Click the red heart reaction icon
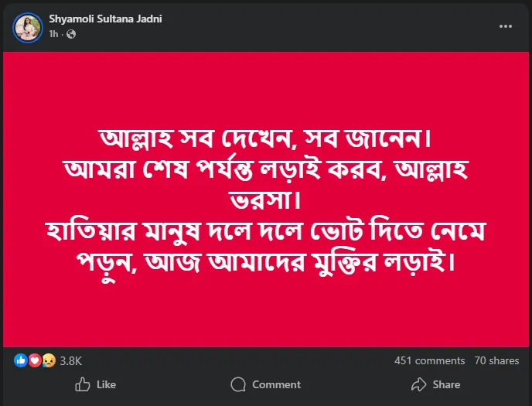Screen dimensions: 532x406 34,360
